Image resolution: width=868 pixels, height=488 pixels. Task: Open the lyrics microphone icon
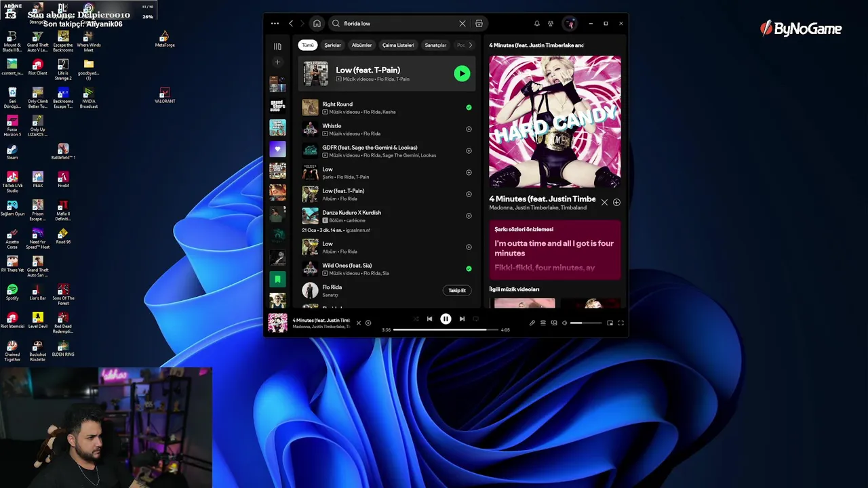(532, 323)
